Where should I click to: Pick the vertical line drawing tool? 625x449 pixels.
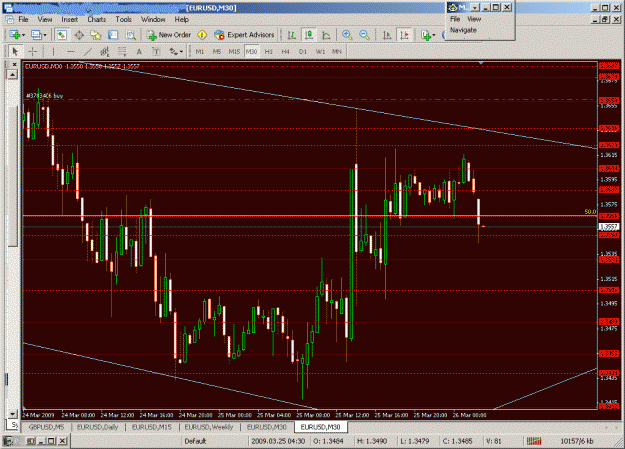53,52
